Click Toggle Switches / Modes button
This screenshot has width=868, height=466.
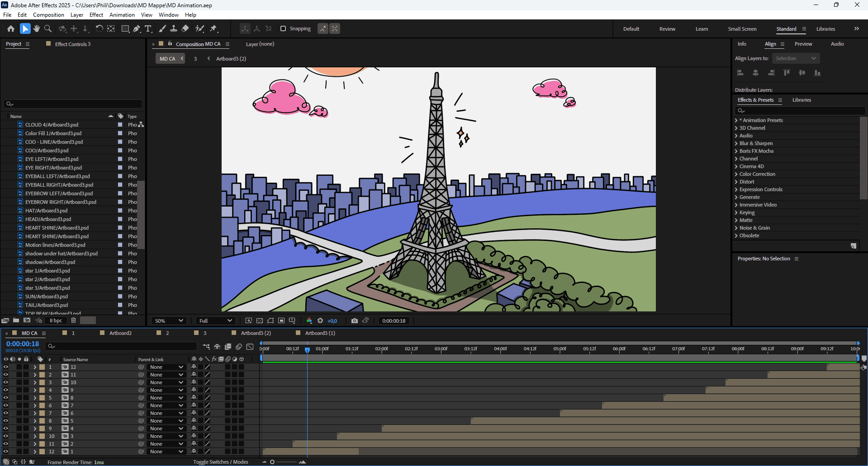220,462
